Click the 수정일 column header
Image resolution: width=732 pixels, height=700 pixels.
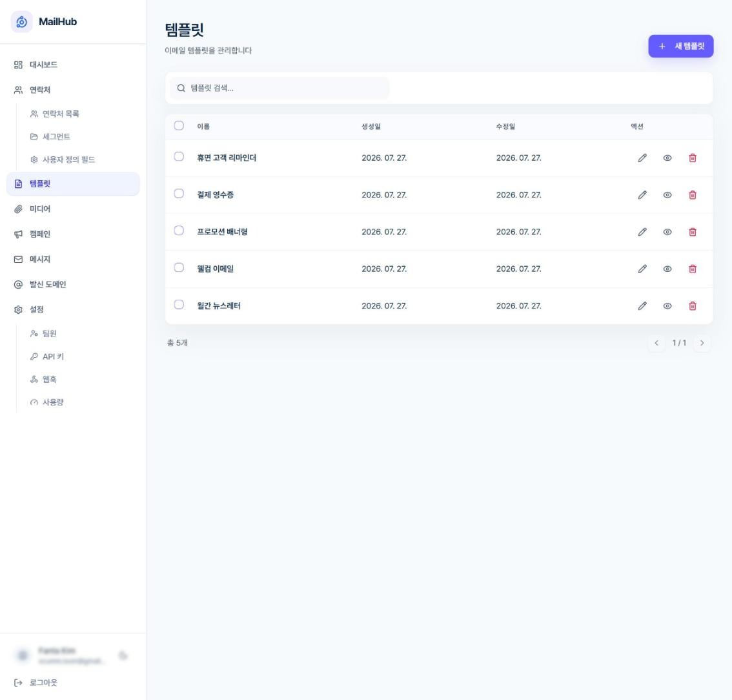(x=505, y=127)
